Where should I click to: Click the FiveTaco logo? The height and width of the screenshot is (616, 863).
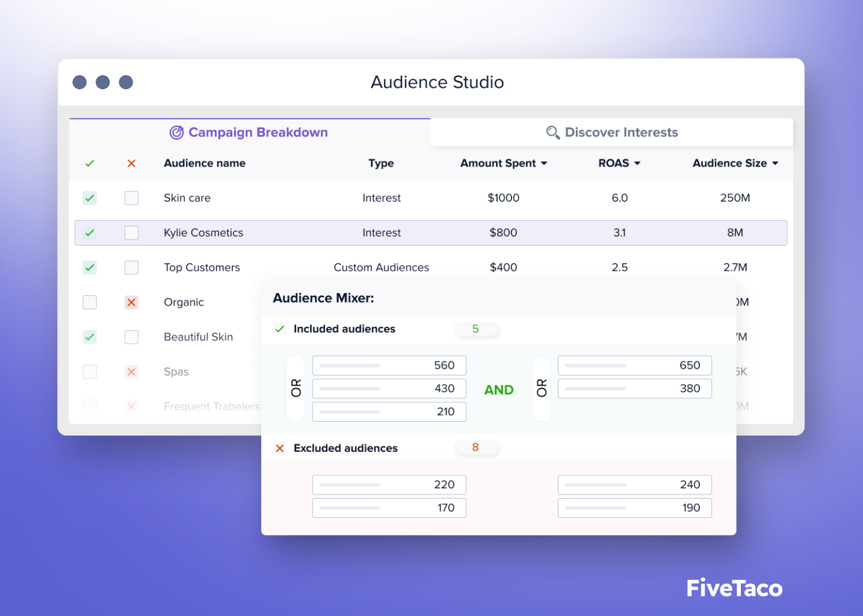pyautogui.click(x=734, y=588)
